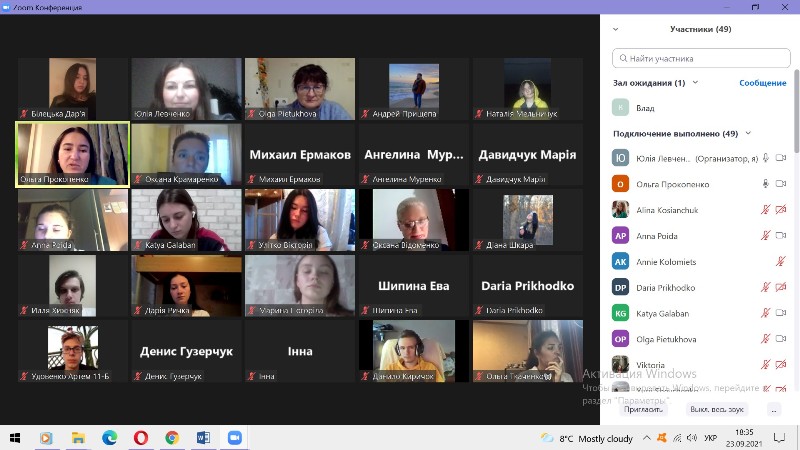Image resolution: width=800 pixels, height=450 pixels.
Task: Click the Zoom icon in the taskbar
Action: click(x=235, y=438)
